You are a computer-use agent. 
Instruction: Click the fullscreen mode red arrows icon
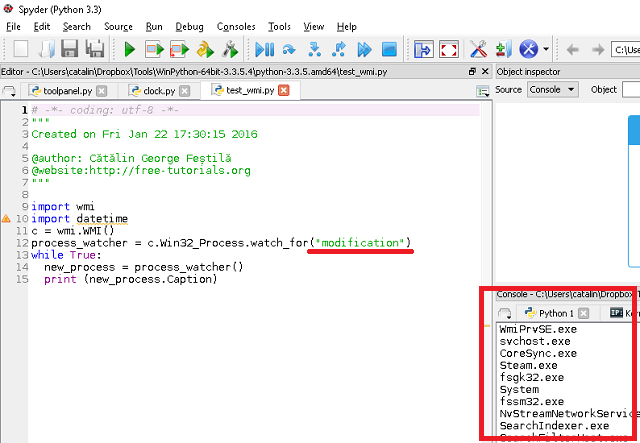point(449,49)
